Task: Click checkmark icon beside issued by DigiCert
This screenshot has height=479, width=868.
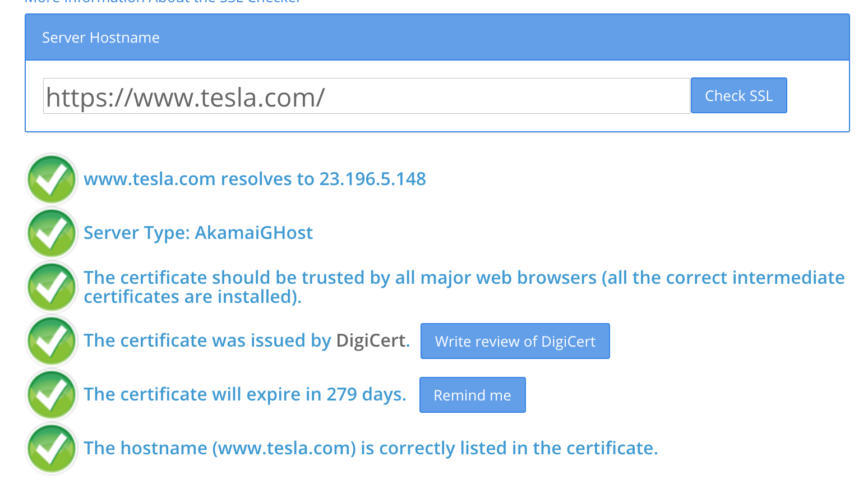Action: (x=52, y=340)
